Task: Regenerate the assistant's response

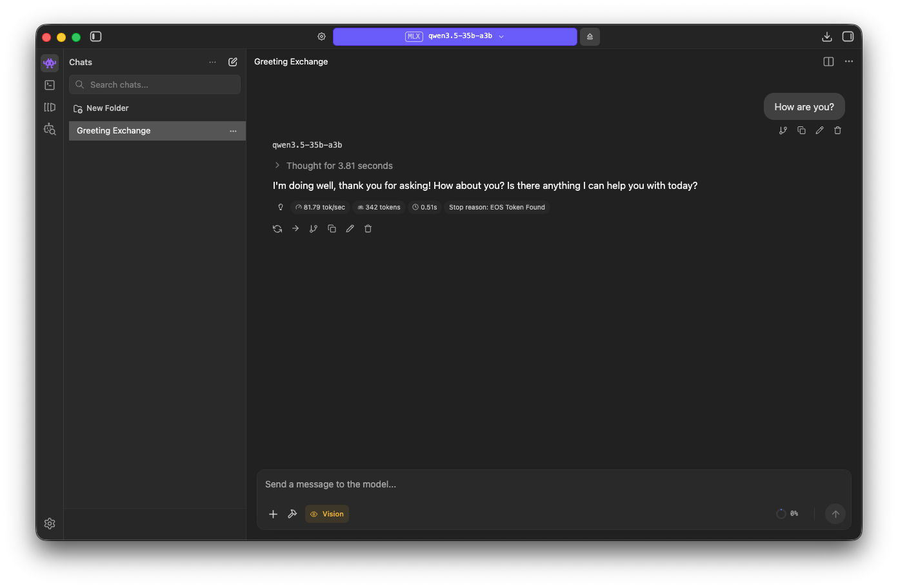Action: (x=277, y=228)
